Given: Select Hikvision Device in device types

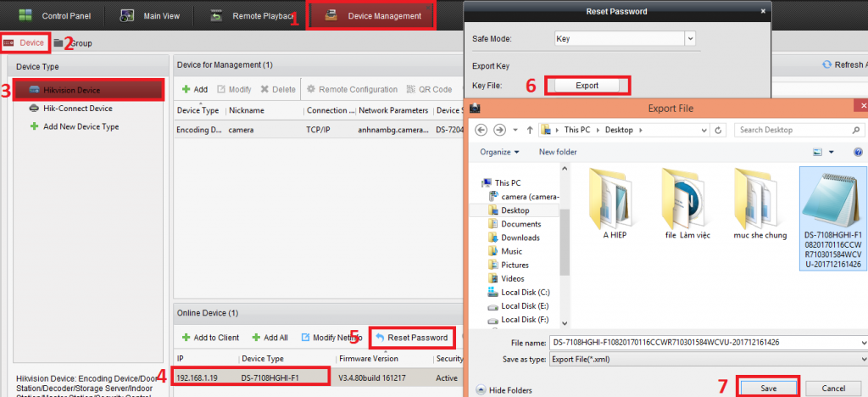Looking at the screenshot, I should (72, 90).
